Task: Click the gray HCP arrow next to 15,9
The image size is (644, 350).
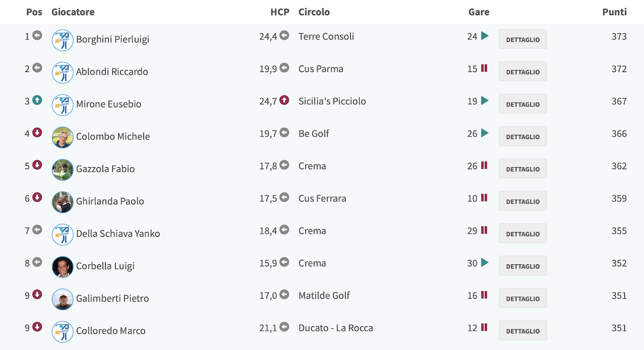Action: pyautogui.click(x=284, y=262)
